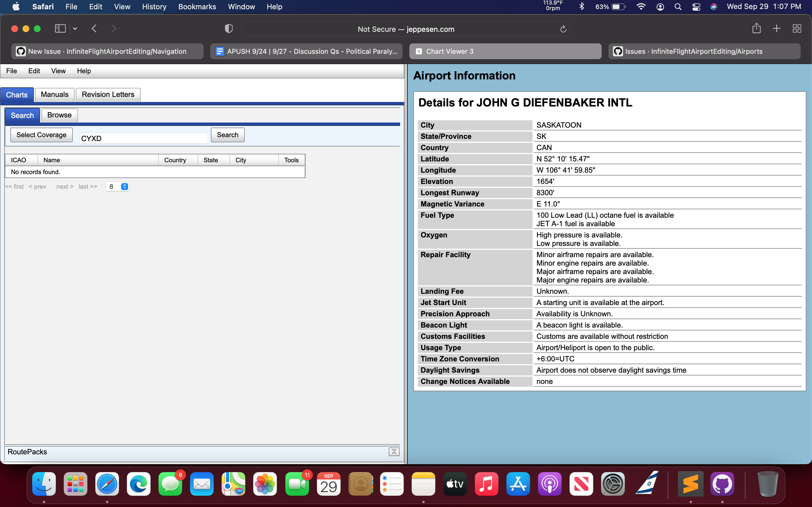Click the Safari privacy shield icon
Screen dimensions: 812x507
coord(228,29)
